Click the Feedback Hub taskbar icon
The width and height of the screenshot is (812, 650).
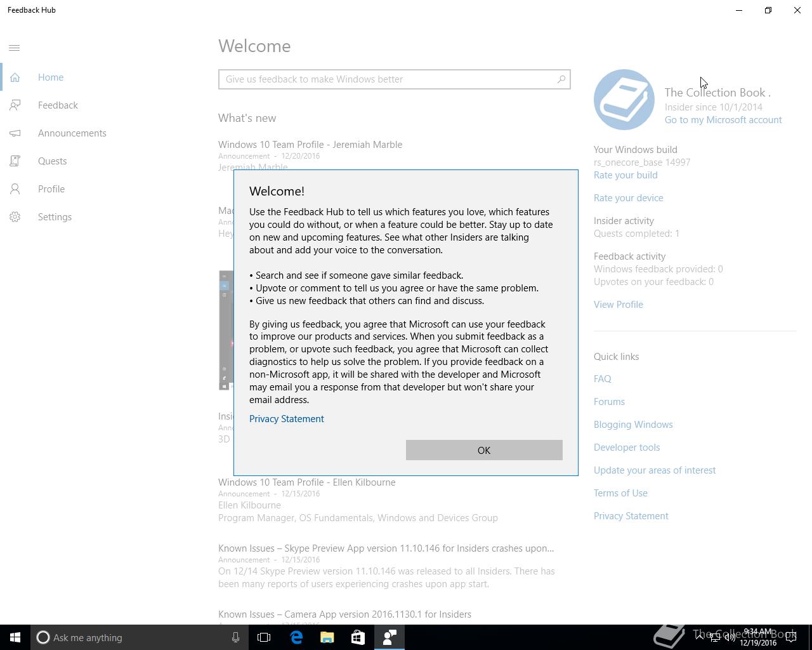[390, 637]
